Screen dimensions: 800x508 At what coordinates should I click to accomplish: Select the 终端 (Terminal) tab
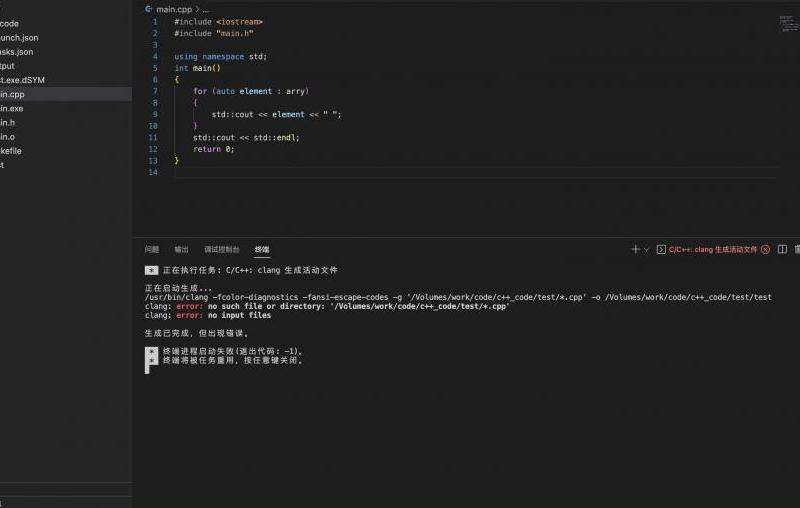tap(261, 249)
